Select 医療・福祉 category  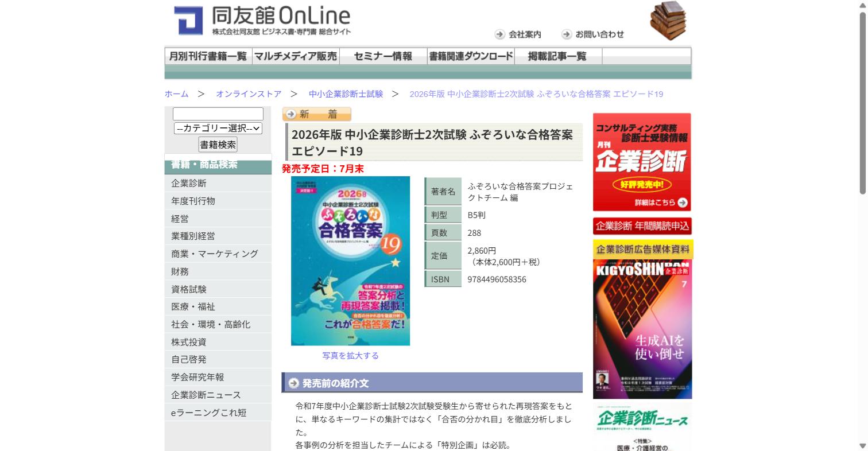tap(218, 306)
